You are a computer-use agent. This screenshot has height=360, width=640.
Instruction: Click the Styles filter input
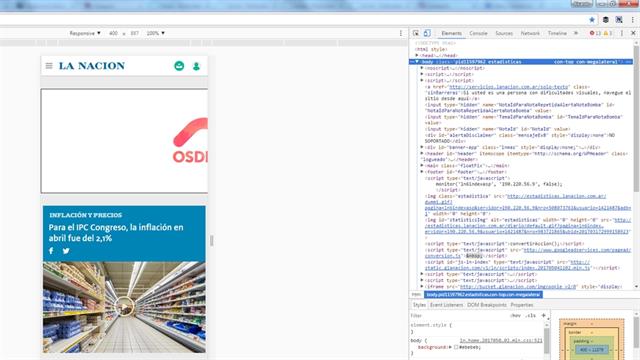coord(458,316)
